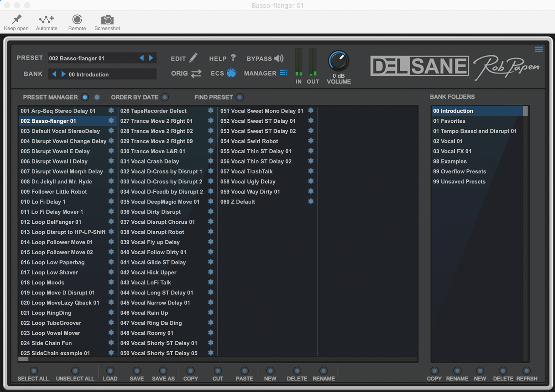Enable FIND PRESET option
Screen dimensions: 555x392
pos(239,97)
